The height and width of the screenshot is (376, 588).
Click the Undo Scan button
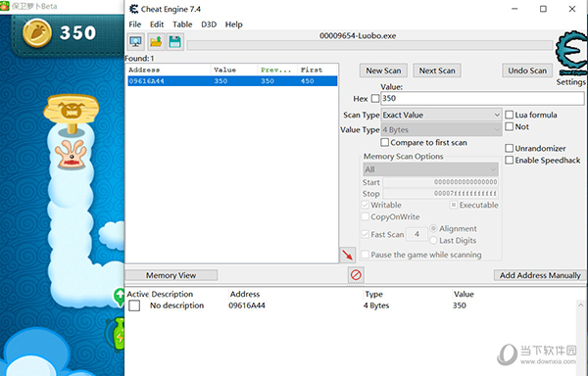click(x=527, y=70)
